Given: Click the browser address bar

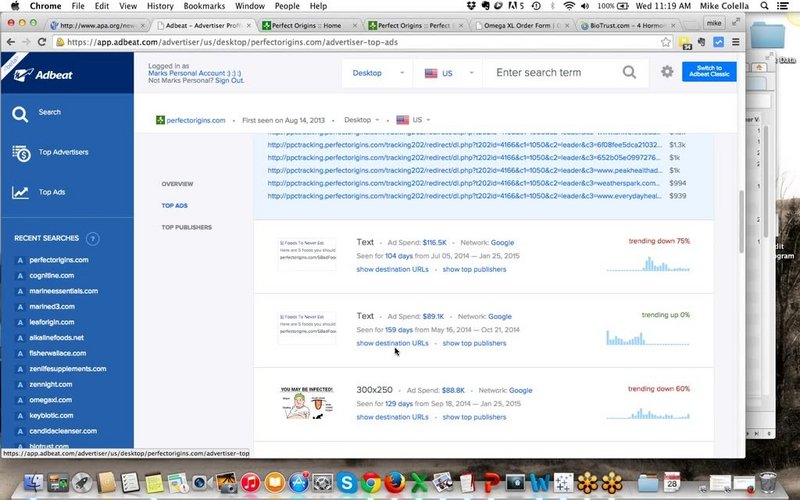Looking at the screenshot, I should (357, 42).
